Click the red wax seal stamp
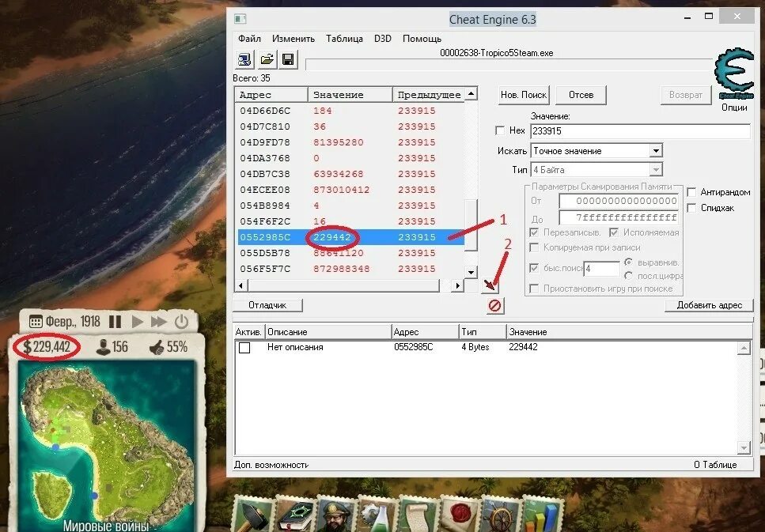This screenshot has width=765, height=532. [x=459, y=514]
